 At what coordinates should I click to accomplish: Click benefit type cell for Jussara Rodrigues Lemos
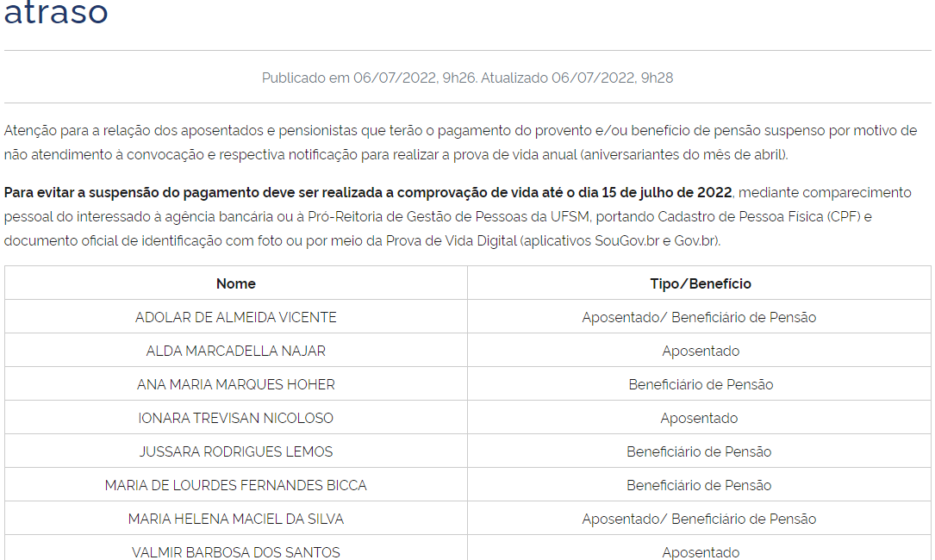(x=699, y=451)
